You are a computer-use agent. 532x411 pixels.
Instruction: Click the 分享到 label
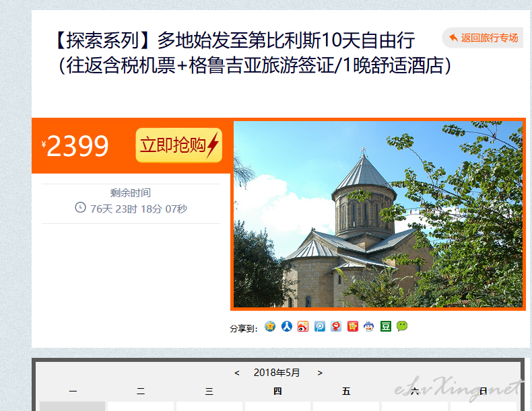coord(243,328)
